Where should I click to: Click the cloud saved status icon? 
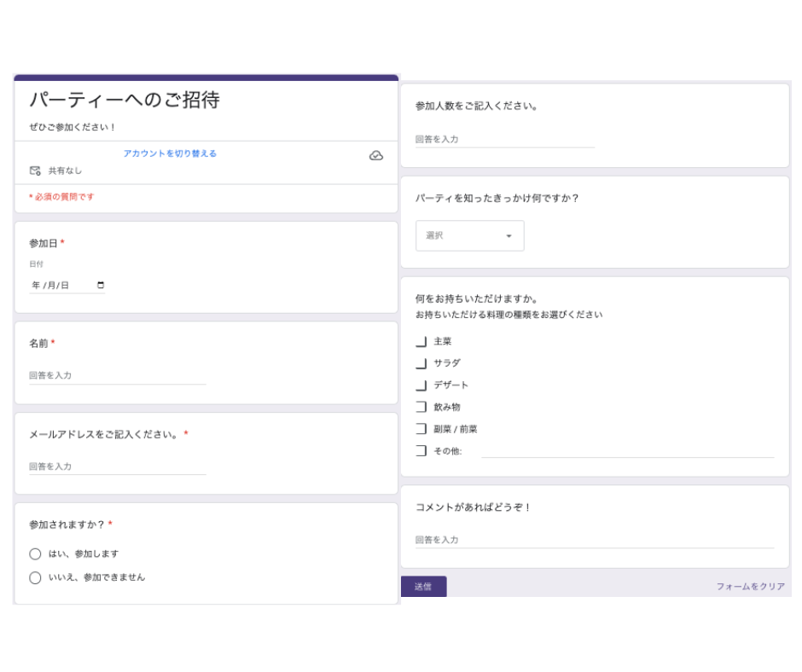tap(376, 155)
